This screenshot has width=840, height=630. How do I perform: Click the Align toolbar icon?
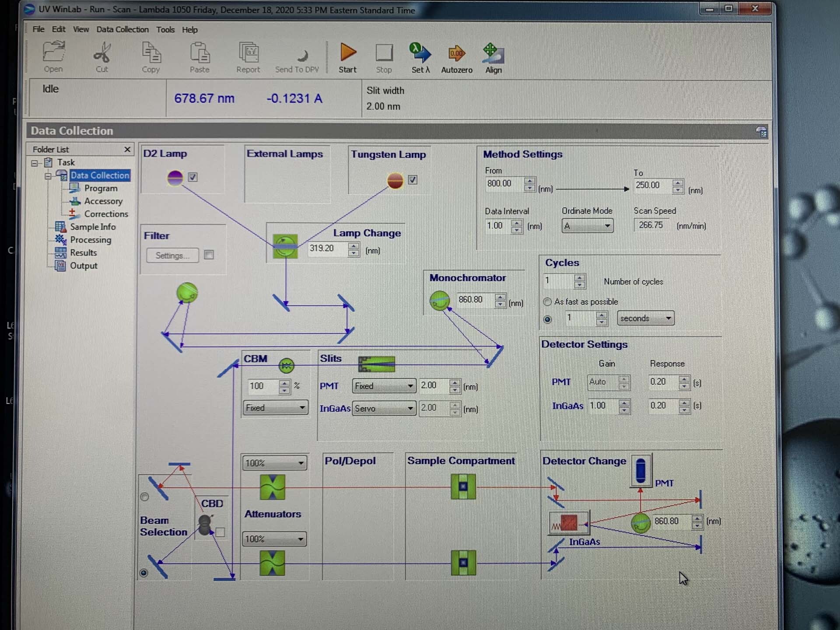(x=493, y=54)
